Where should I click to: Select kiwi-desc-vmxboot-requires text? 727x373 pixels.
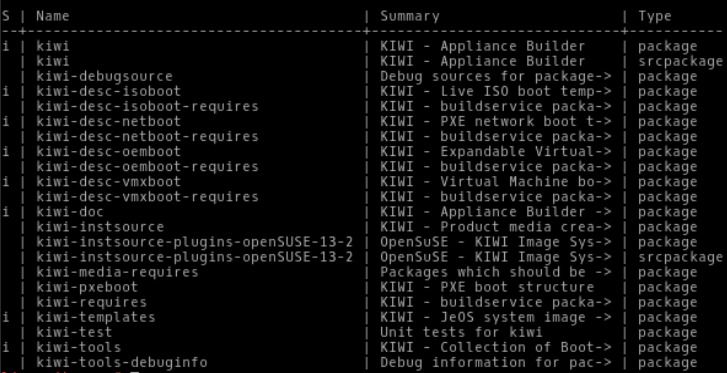coord(147,197)
